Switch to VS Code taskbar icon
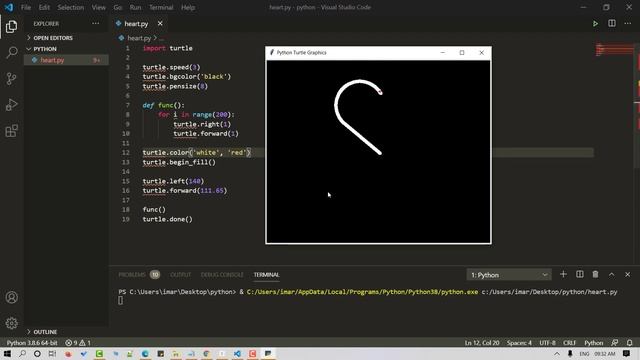Screen dimensions: 640x360 [x=237, y=353]
